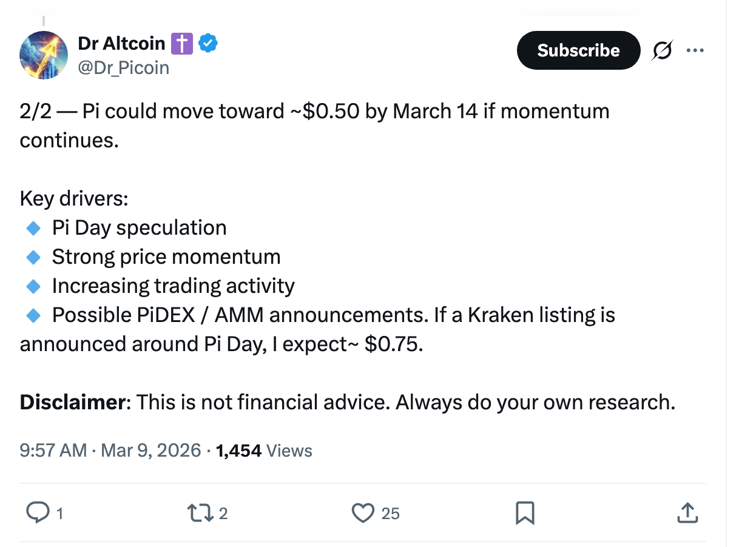Click the diamond bullet before Strong price momentum
Viewport: 756px width, 547px height.
tap(33, 257)
